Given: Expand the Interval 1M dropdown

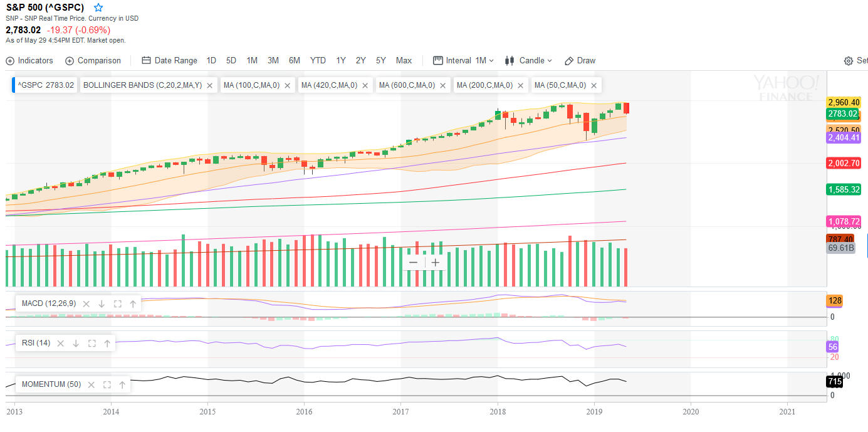Looking at the screenshot, I should 464,61.
